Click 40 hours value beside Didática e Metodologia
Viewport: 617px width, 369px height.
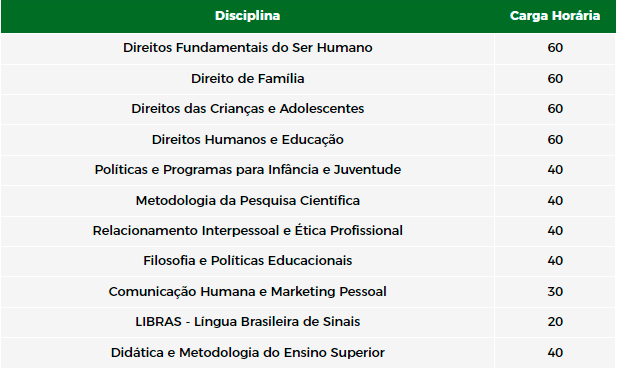555,352
